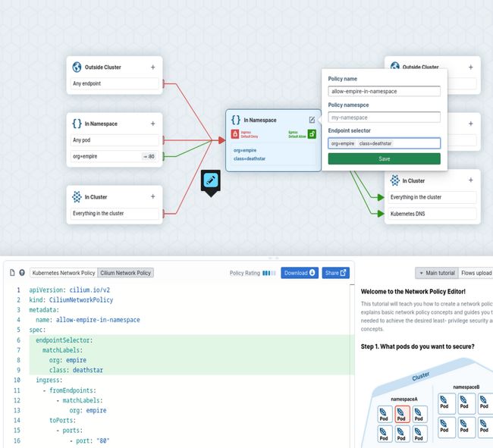Select left Everything in the cluster row

[x=115, y=213]
